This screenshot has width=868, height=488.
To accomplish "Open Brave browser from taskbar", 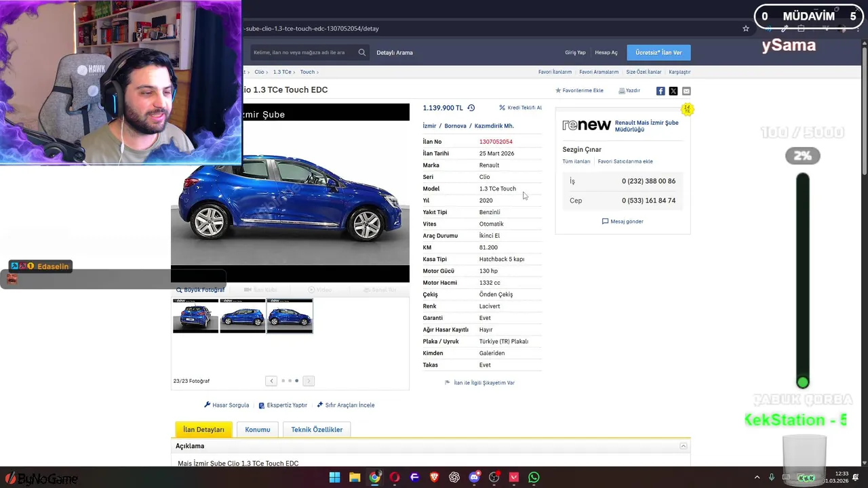I will pos(434,477).
